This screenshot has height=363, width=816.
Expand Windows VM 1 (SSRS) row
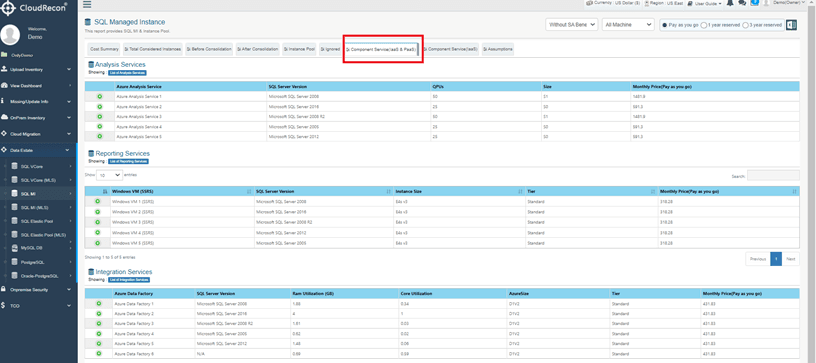pyautogui.click(x=97, y=201)
